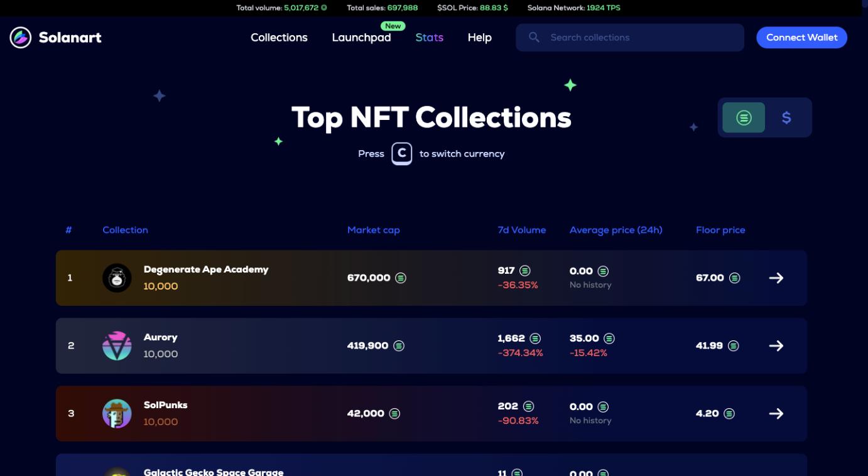
Task: Click the Connect Wallet button
Action: pyautogui.click(x=801, y=38)
